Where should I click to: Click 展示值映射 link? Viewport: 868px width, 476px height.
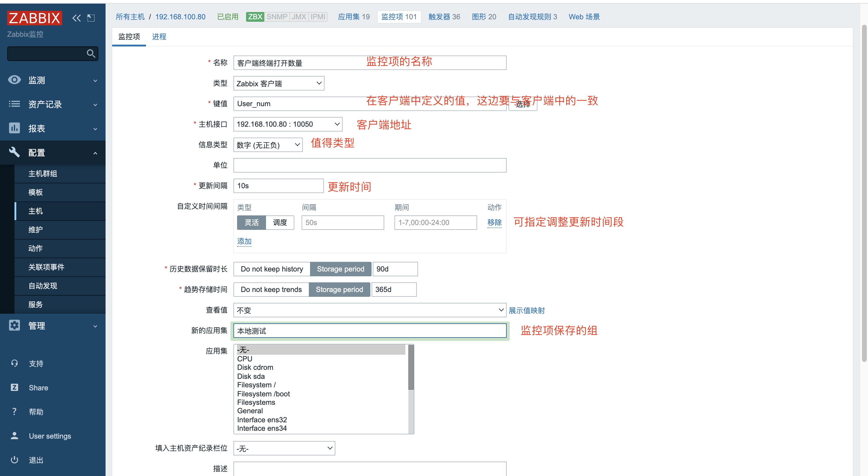(x=527, y=310)
